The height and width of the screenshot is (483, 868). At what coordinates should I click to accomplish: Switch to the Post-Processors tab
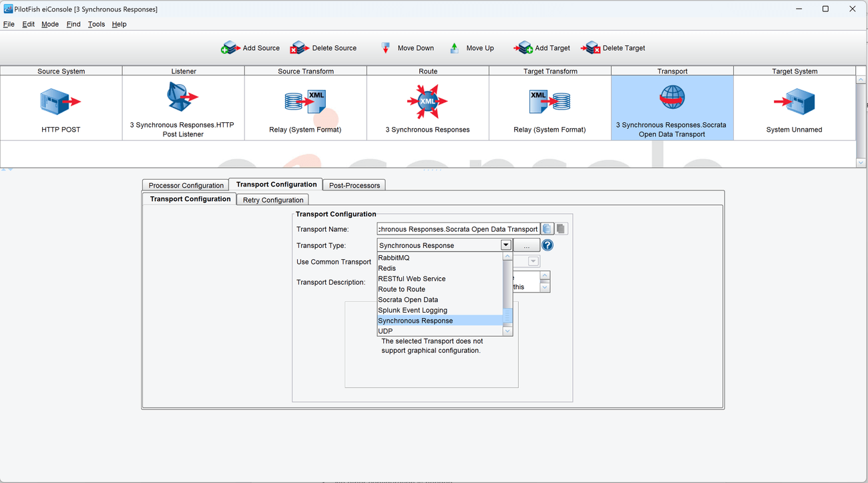tap(355, 185)
